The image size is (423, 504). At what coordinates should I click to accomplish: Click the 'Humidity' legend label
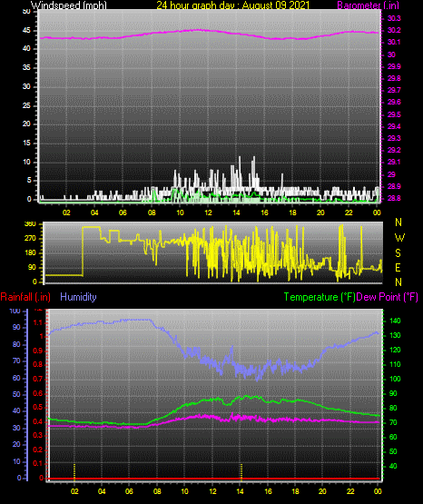click(x=78, y=297)
